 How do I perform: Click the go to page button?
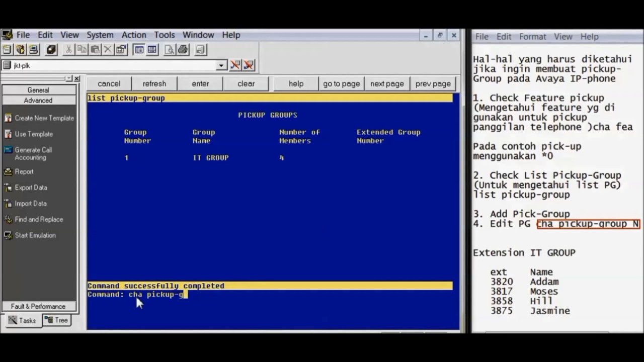click(342, 83)
